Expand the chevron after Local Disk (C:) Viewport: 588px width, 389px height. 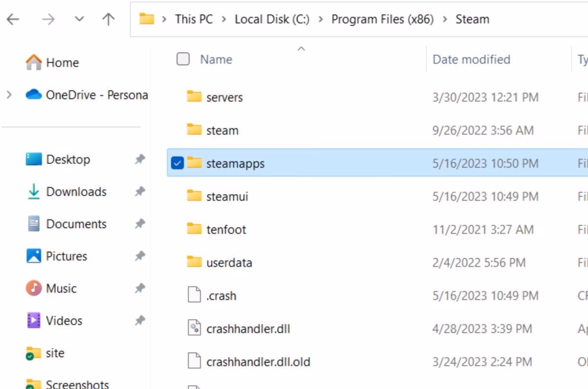320,19
